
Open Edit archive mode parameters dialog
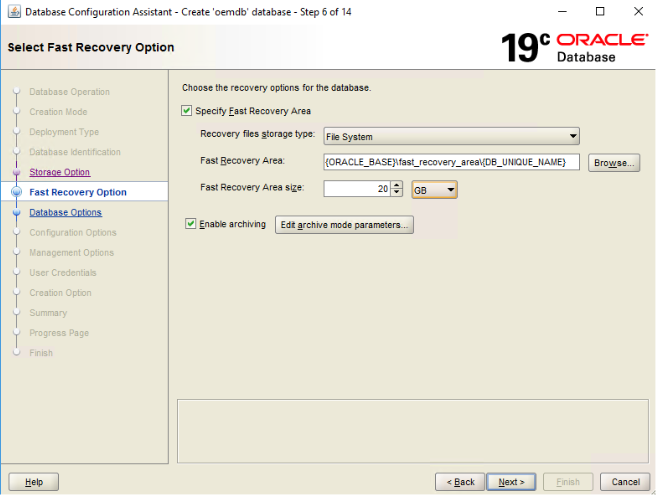click(x=344, y=225)
